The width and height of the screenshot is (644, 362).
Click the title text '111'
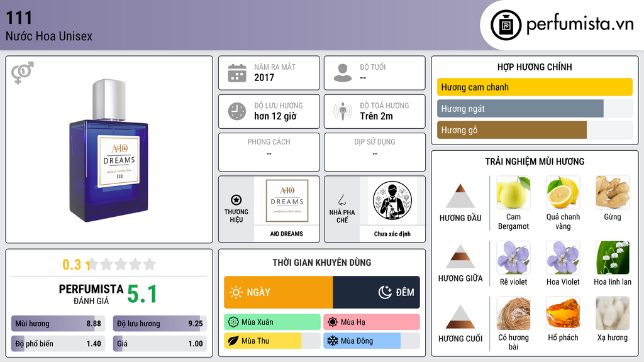coord(19,18)
